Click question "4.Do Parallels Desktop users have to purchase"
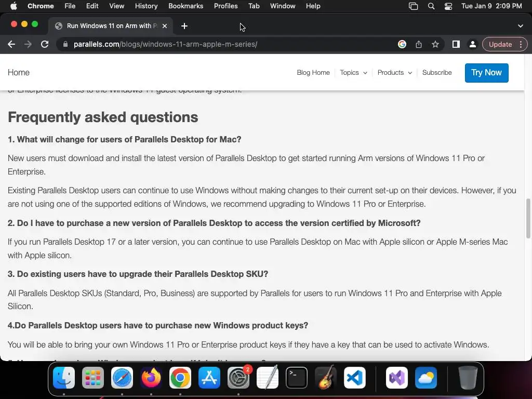This screenshot has height=399, width=532. [x=158, y=325]
